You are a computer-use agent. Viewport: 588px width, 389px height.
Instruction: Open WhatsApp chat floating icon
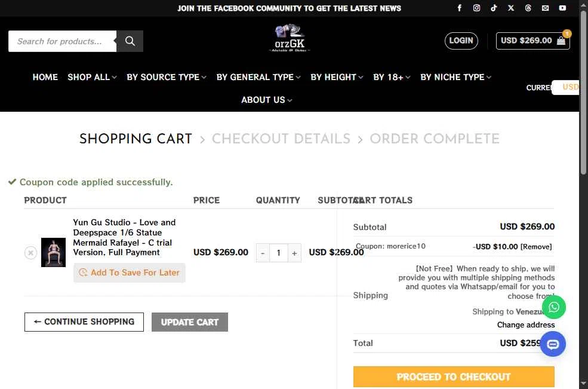[x=554, y=307]
